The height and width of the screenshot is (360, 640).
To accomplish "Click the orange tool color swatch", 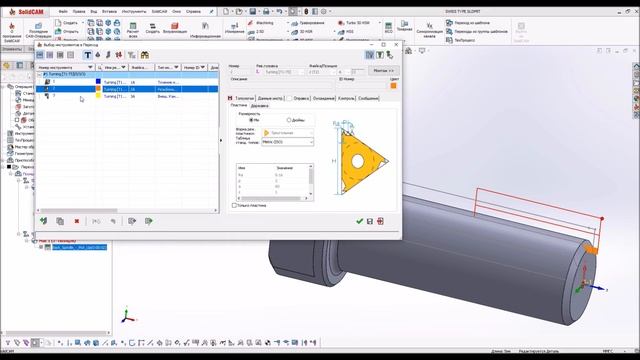I will pyautogui.click(x=393, y=86).
